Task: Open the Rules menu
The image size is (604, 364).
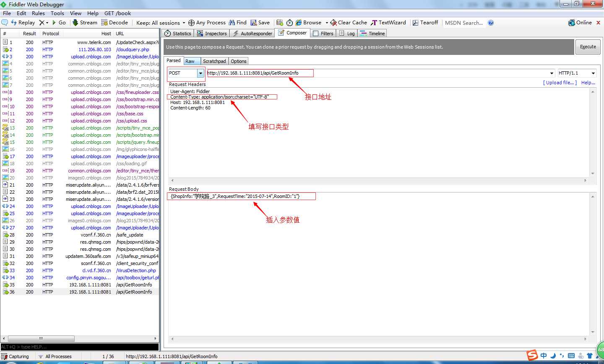Action: (38, 13)
